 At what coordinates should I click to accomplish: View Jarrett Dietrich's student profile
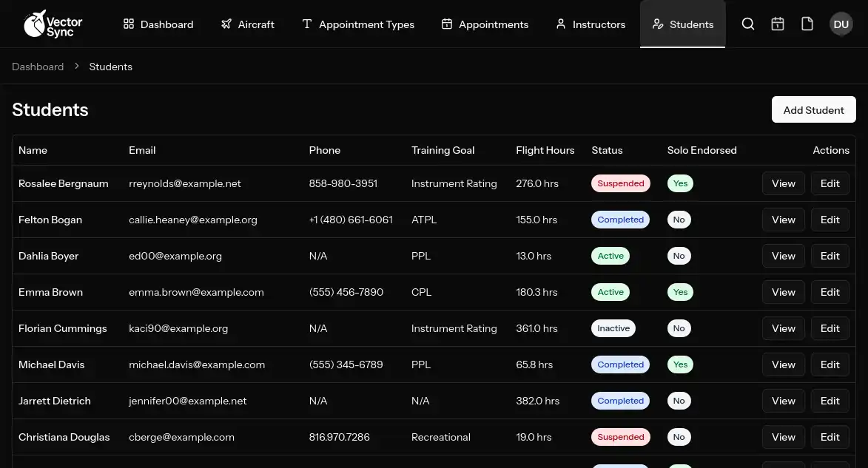(783, 400)
